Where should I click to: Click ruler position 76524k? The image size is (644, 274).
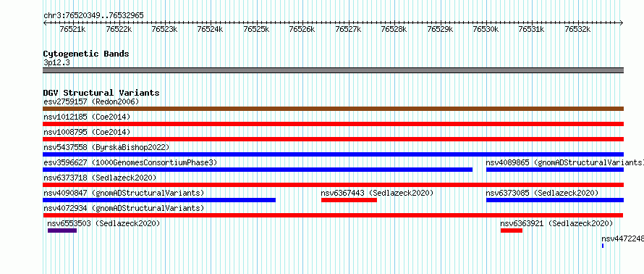(x=211, y=29)
